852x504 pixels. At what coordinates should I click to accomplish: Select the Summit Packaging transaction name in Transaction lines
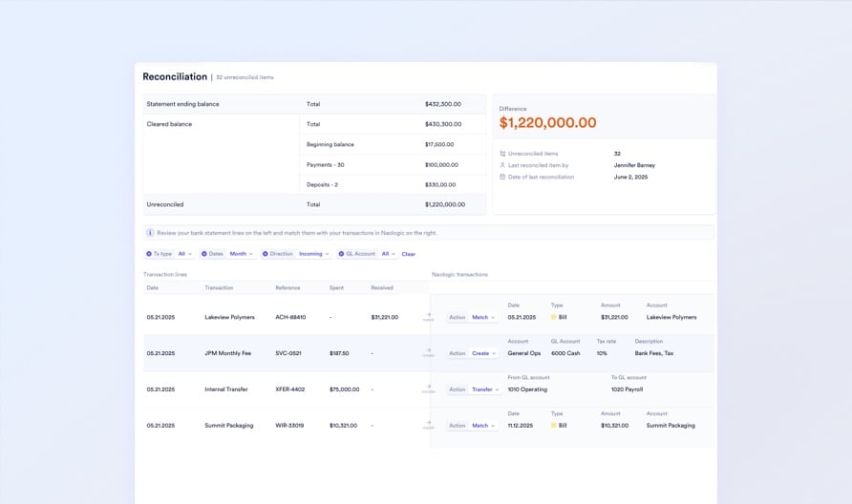(228, 426)
